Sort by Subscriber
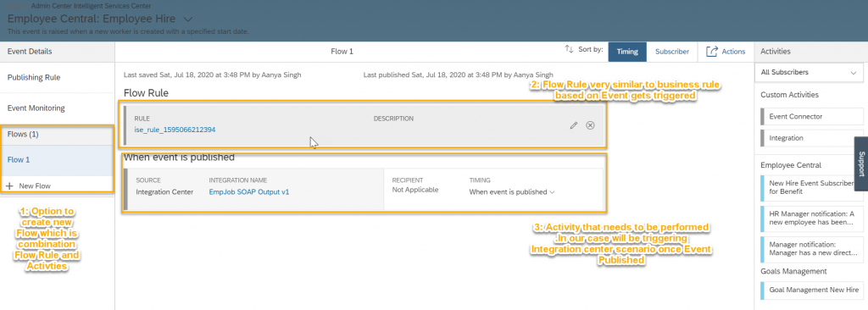868x310 pixels. (672, 52)
